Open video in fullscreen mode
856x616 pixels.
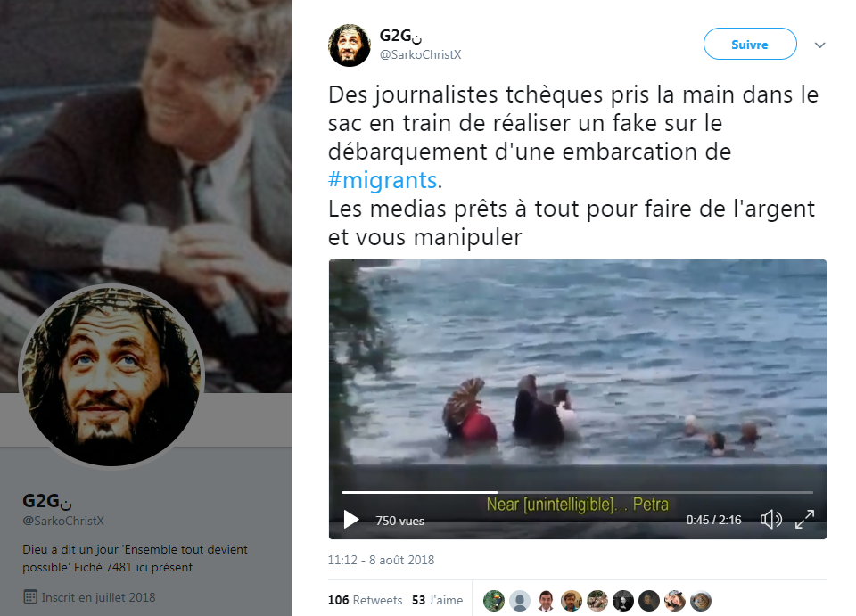tap(804, 520)
